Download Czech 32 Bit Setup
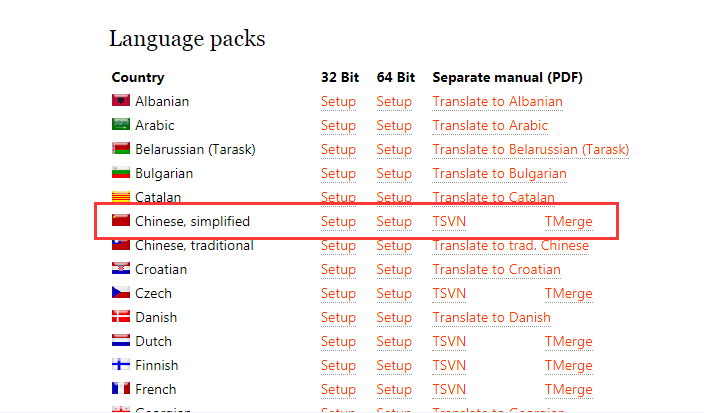This screenshot has width=704, height=413. (338, 294)
